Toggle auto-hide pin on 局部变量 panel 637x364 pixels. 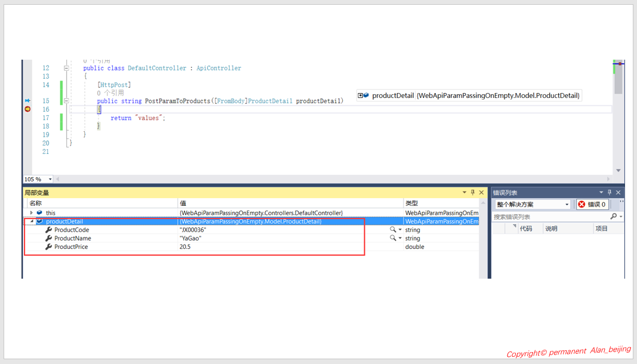[x=472, y=193]
